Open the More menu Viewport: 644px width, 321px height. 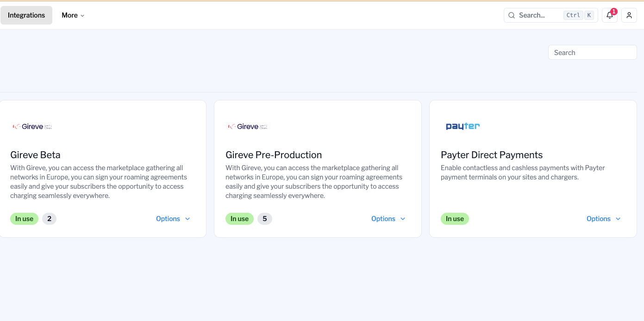[73, 15]
